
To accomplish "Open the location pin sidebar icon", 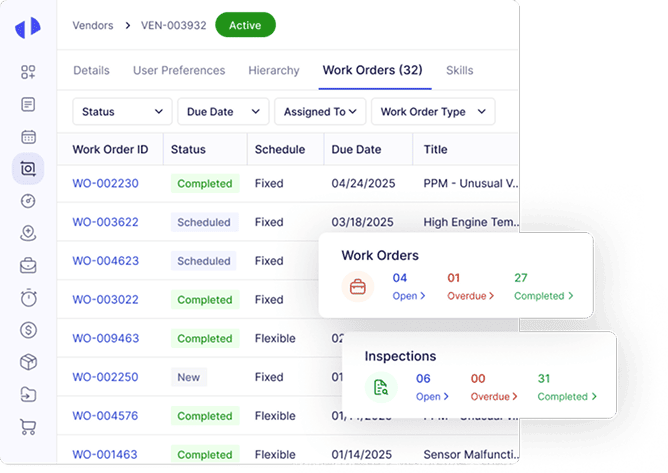I will pos(28,233).
